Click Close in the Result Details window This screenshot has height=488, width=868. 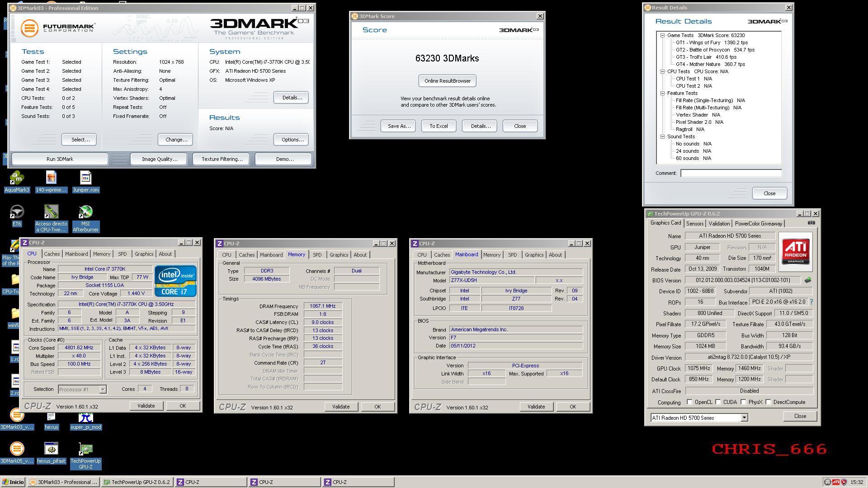pyautogui.click(x=769, y=193)
